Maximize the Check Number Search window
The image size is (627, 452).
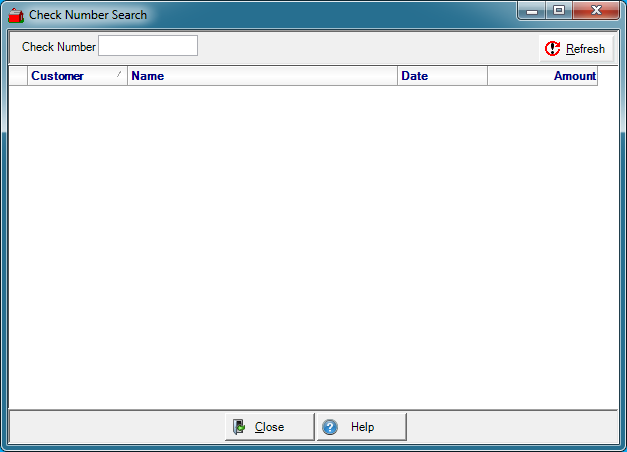[x=558, y=11]
